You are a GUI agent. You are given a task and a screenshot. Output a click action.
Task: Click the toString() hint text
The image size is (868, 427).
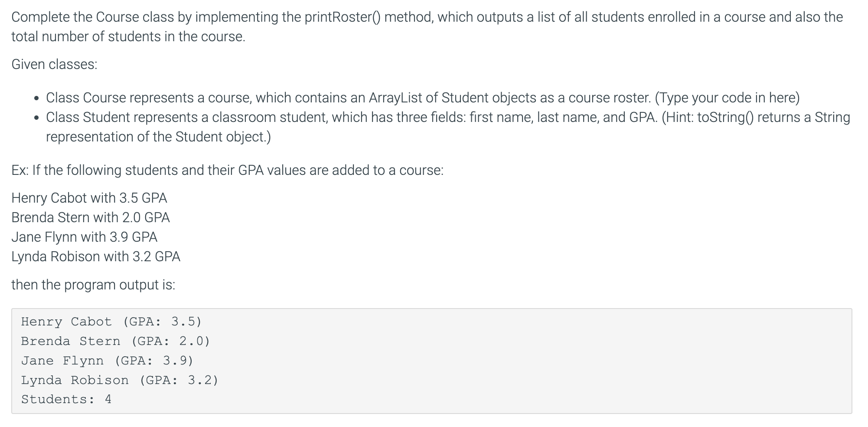(756, 117)
